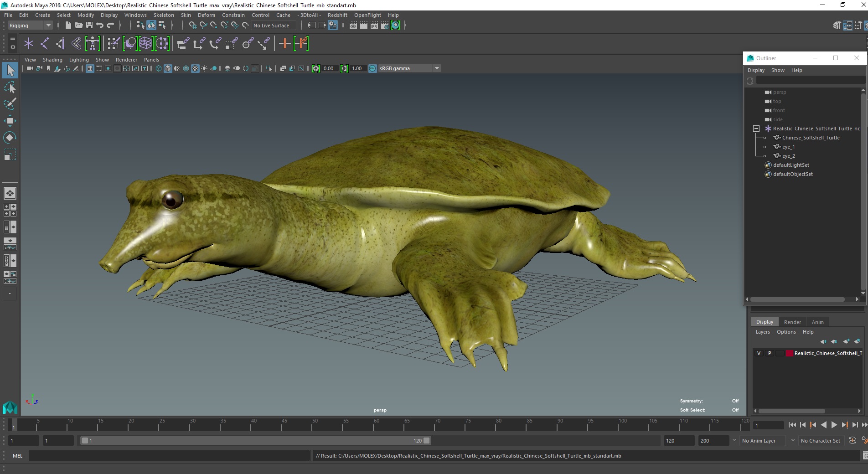Click the Open Scene folder icon
Viewport: 868px width, 474px height.
[x=78, y=26]
